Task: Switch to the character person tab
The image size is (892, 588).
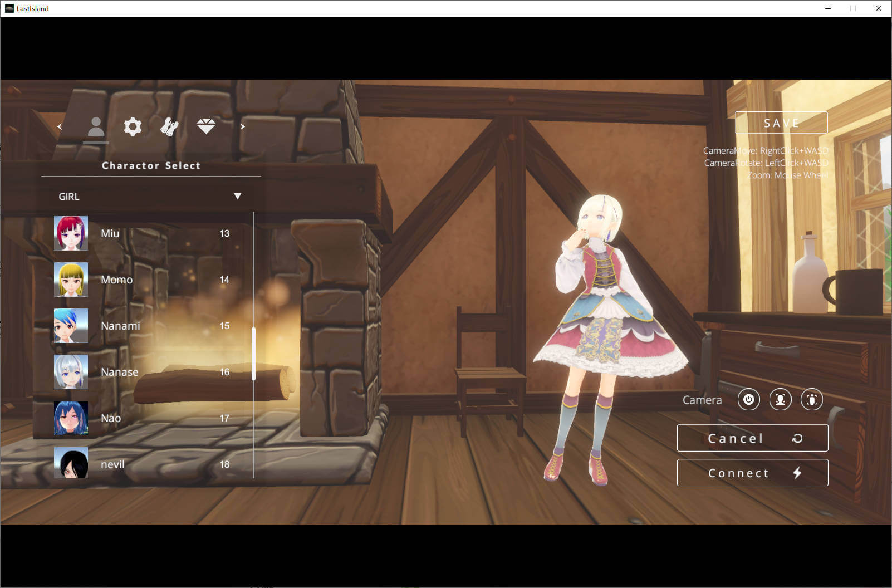Action: pos(96,127)
